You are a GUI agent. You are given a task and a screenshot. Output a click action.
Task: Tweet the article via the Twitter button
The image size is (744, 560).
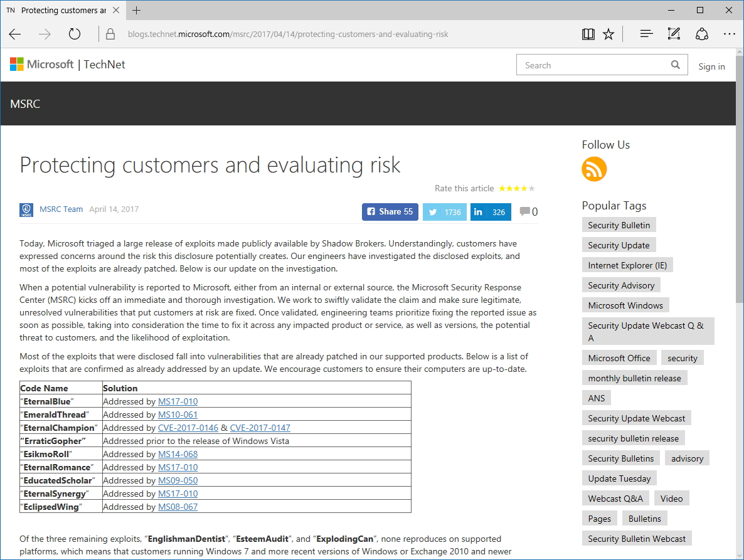point(444,211)
